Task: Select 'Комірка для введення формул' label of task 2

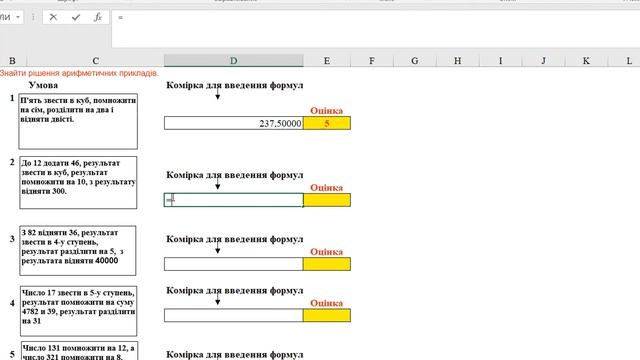Action: pyautogui.click(x=235, y=175)
